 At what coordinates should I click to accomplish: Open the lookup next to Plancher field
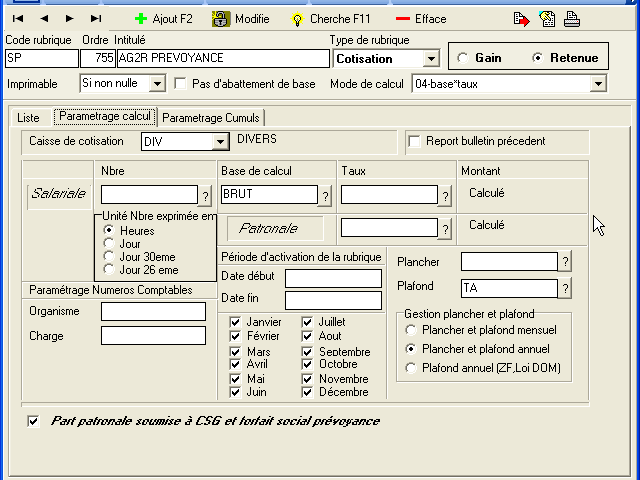click(x=565, y=261)
